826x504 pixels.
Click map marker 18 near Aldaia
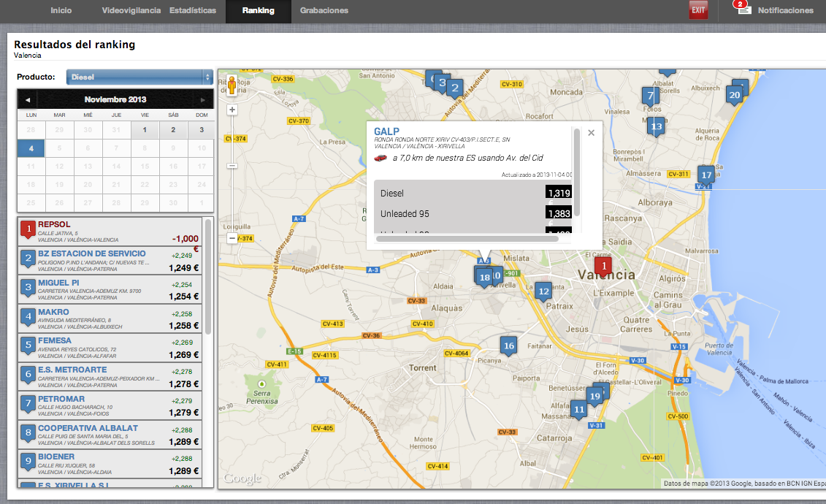(x=485, y=278)
